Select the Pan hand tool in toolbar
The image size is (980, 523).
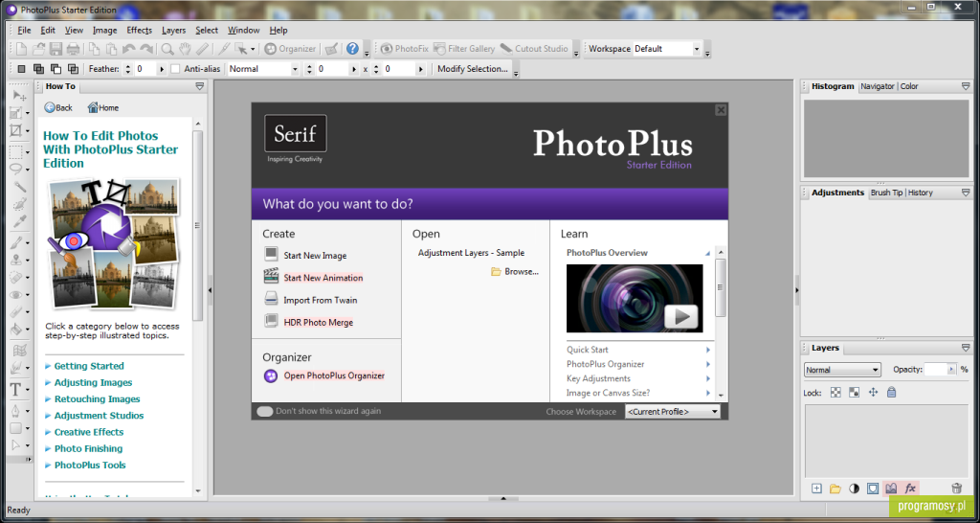point(185,49)
